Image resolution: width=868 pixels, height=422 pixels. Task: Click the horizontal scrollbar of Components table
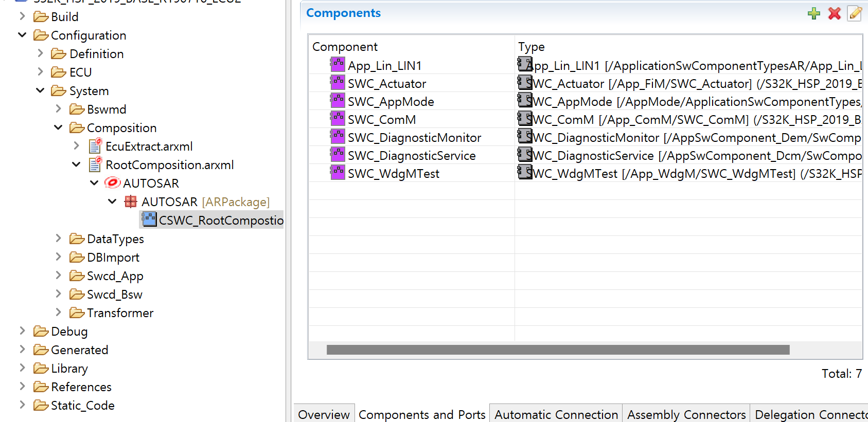[x=558, y=350]
